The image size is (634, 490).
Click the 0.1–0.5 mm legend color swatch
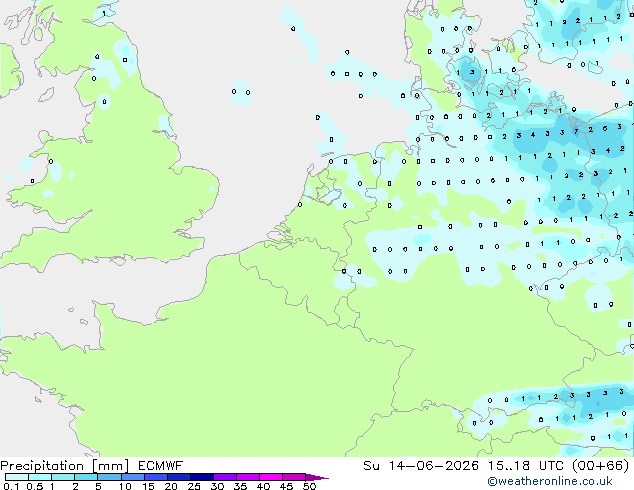[17, 477]
